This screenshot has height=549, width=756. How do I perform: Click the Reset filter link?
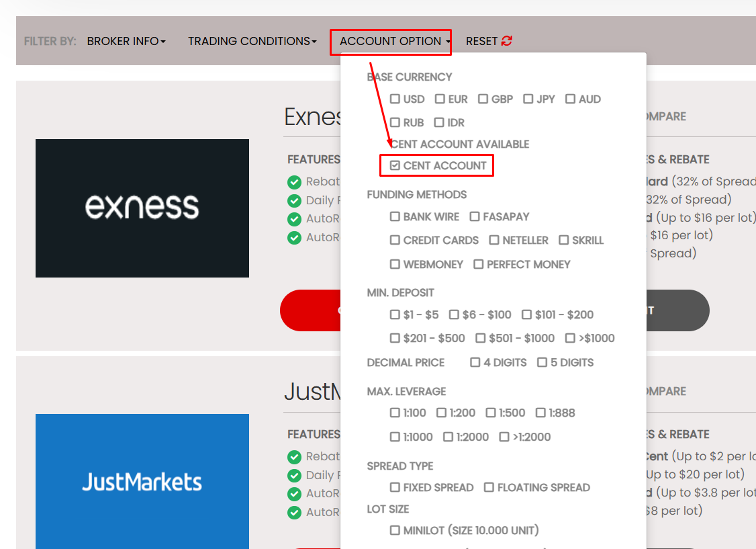coord(489,41)
